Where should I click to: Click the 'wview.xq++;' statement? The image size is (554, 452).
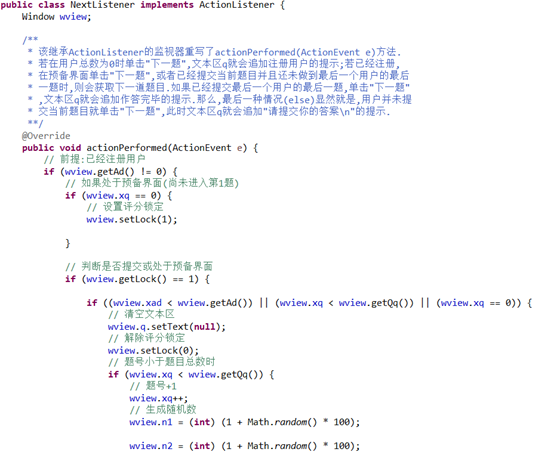click(158, 398)
